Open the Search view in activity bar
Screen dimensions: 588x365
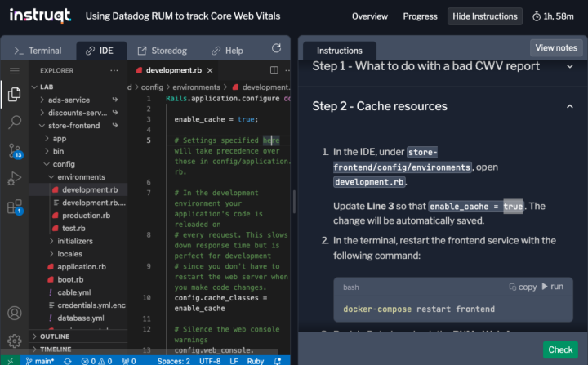coord(14,122)
